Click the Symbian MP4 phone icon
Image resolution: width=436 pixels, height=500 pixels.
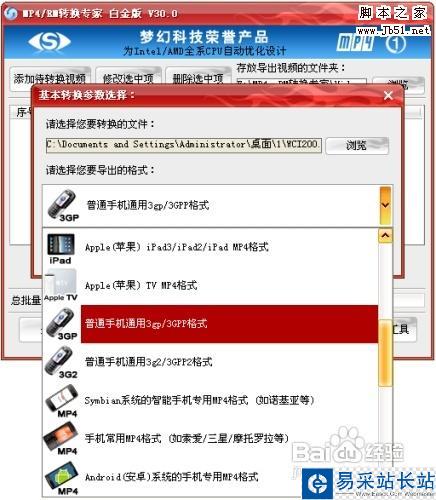[x=61, y=400]
